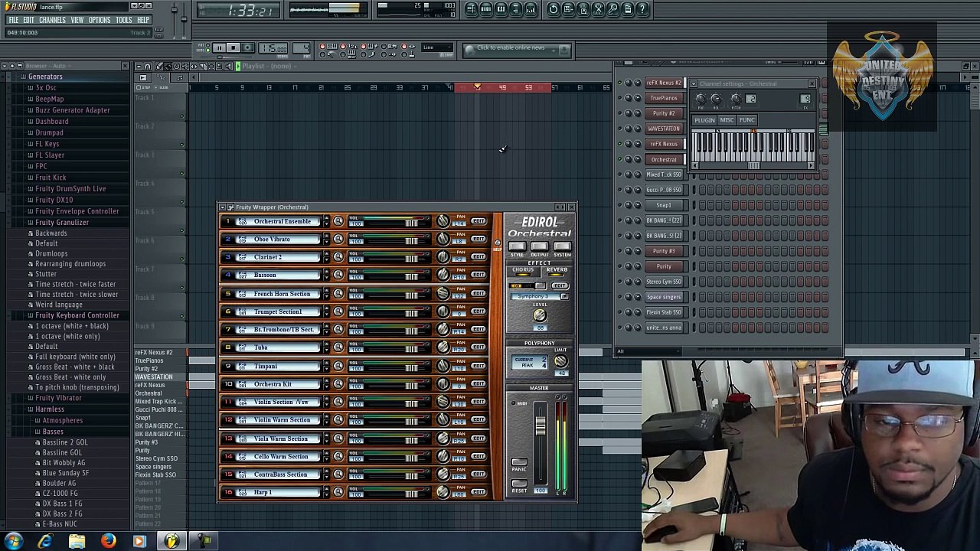Screen dimensions: 980x551
Task: Click the polyphony LIMIT knob
Action: (x=561, y=361)
